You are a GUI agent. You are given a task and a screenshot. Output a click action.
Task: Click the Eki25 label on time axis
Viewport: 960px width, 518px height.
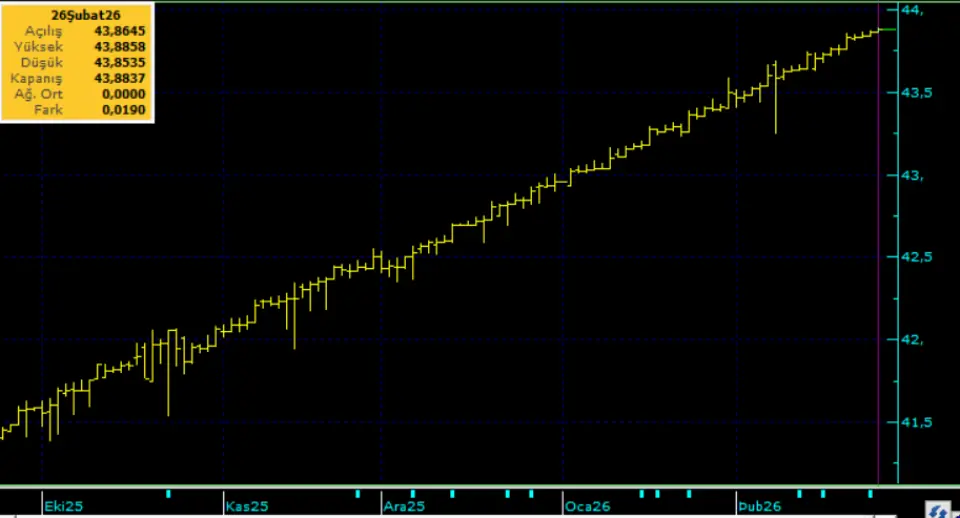[63, 507]
